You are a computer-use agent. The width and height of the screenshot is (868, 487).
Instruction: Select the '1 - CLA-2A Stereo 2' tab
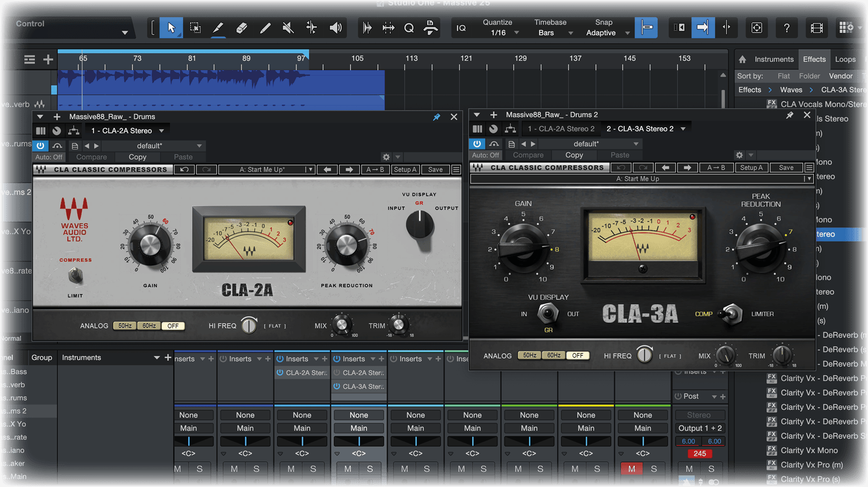coord(561,129)
